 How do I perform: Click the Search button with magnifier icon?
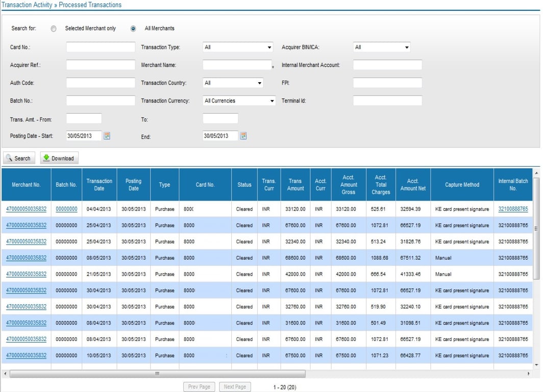coord(19,158)
